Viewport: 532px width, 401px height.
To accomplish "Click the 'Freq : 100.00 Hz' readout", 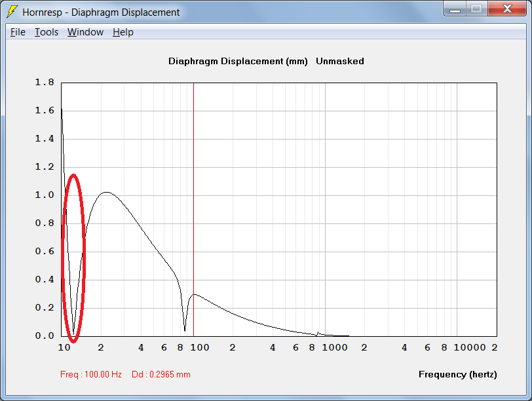I will click(x=91, y=375).
